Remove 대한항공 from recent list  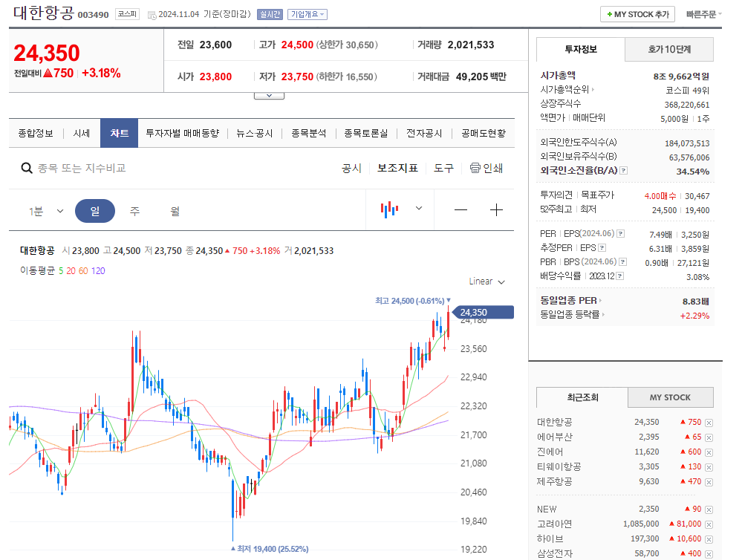pos(709,423)
